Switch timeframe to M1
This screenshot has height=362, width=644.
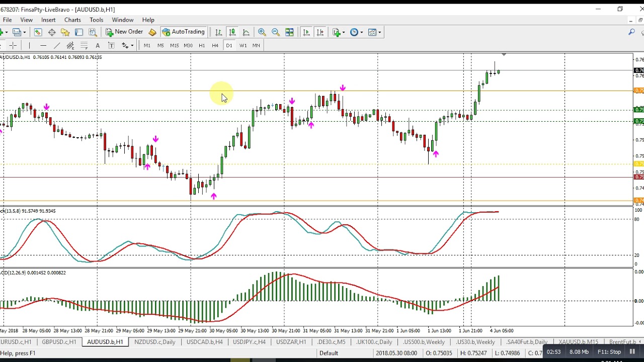click(147, 46)
